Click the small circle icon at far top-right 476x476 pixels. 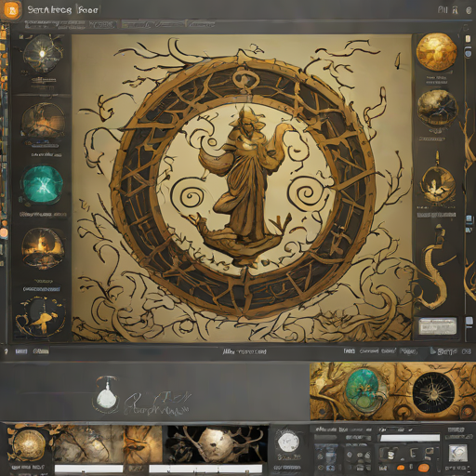[x=469, y=10]
